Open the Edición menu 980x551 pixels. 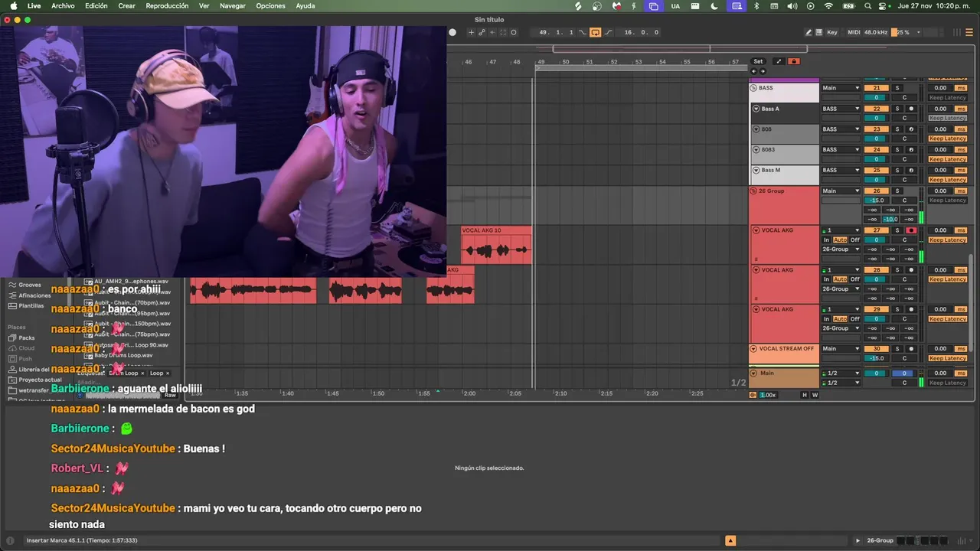click(96, 5)
